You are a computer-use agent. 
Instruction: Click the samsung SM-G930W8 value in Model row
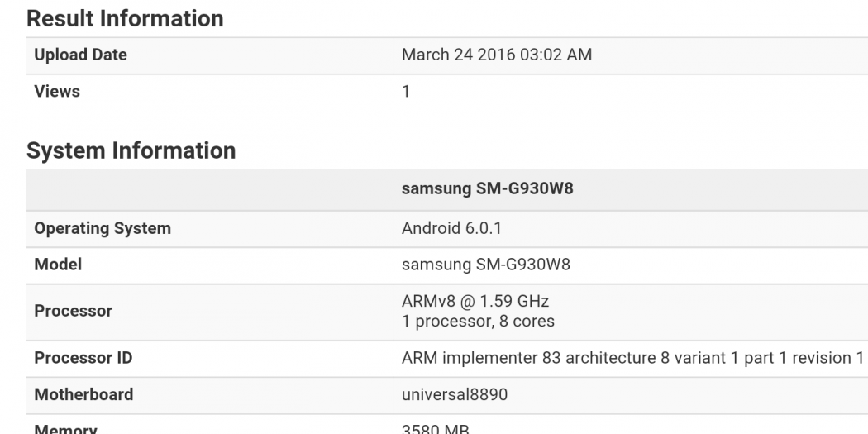point(485,265)
